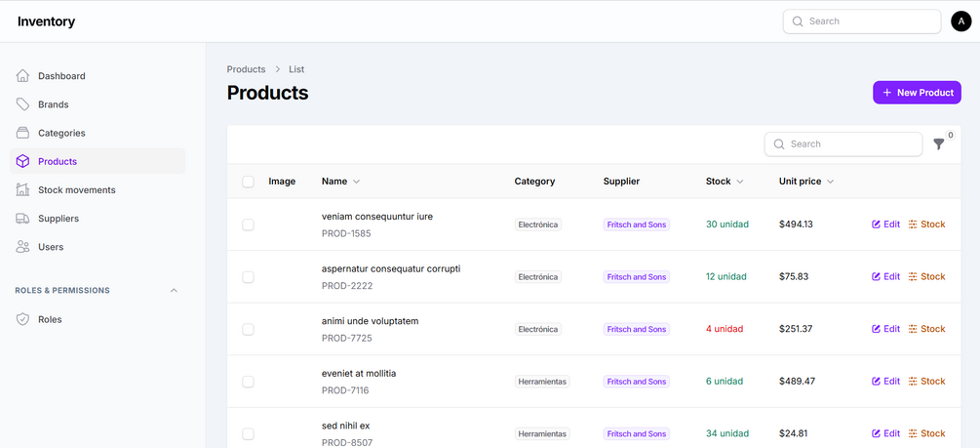
Task: Click the $494.13 unit price
Action: pos(797,224)
